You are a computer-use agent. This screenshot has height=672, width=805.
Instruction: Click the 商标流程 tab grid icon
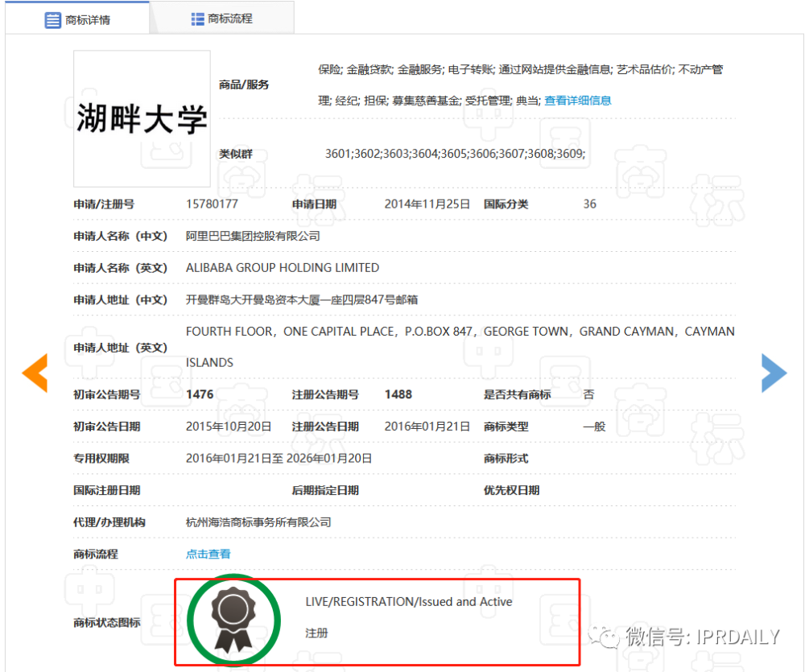(198, 19)
